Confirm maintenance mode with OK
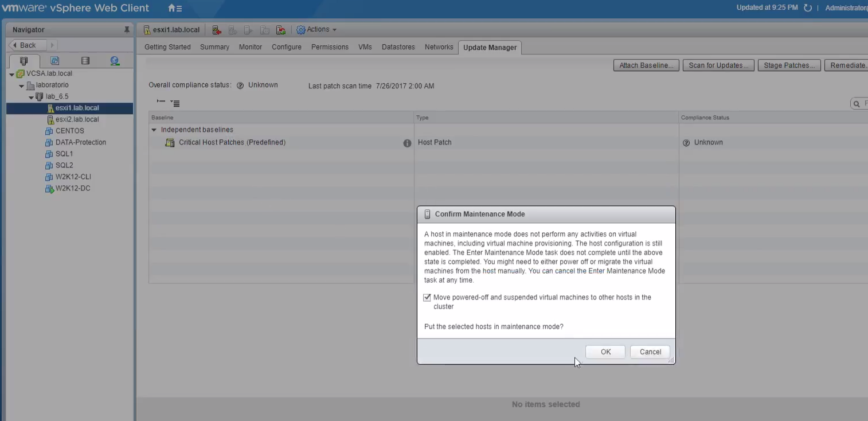This screenshot has width=868, height=421. pyautogui.click(x=605, y=352)
